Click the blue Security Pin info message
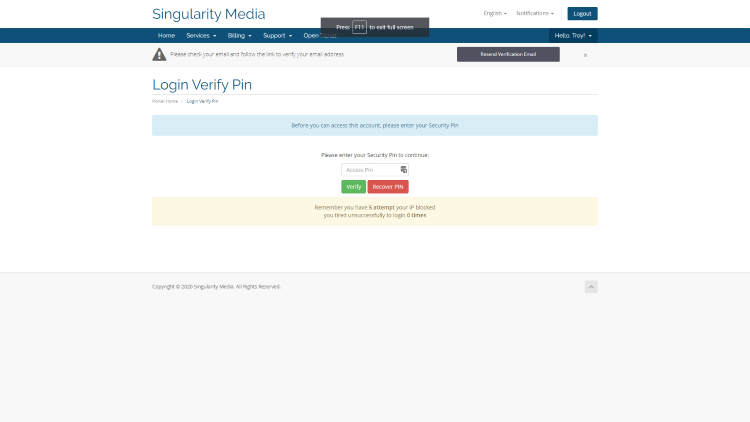 pos(375,125)
